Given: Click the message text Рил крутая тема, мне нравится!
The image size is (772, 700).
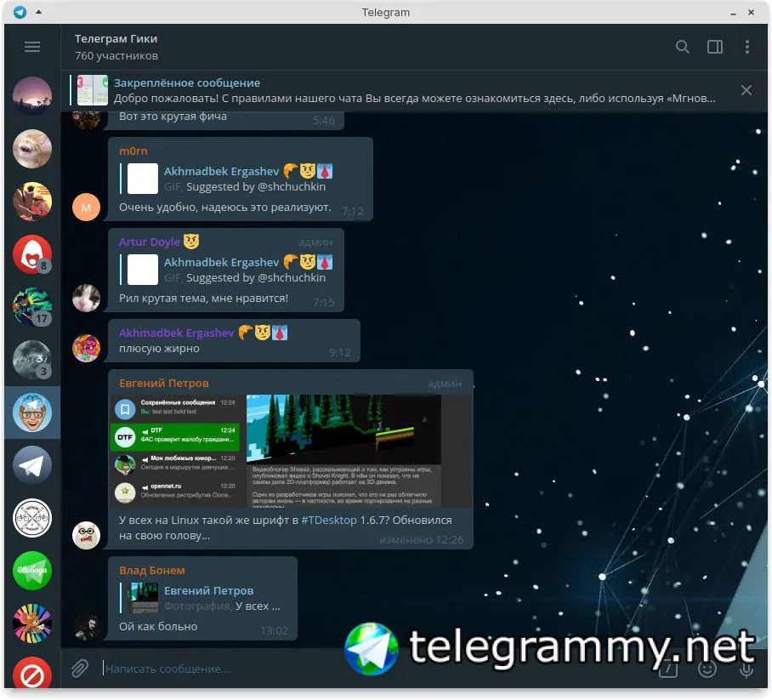Looking at the screenshot, I should pyautogui.click(x=203, y=298).
